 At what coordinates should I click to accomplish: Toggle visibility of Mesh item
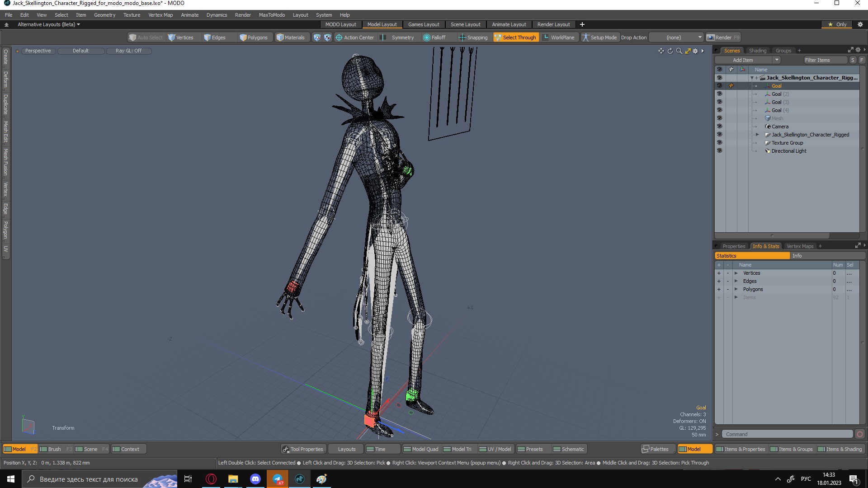pos(719,118)
